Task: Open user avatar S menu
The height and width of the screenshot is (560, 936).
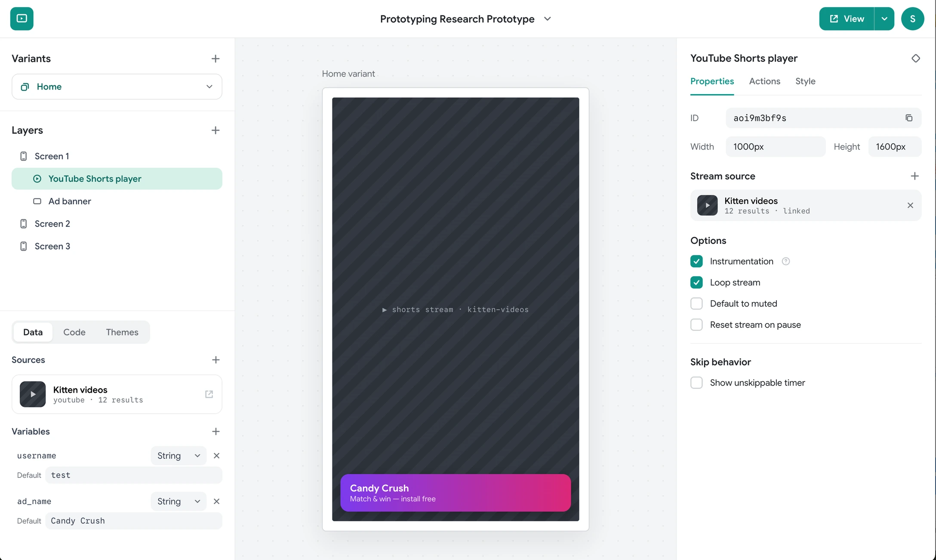Action: click(x=912, y=18)
